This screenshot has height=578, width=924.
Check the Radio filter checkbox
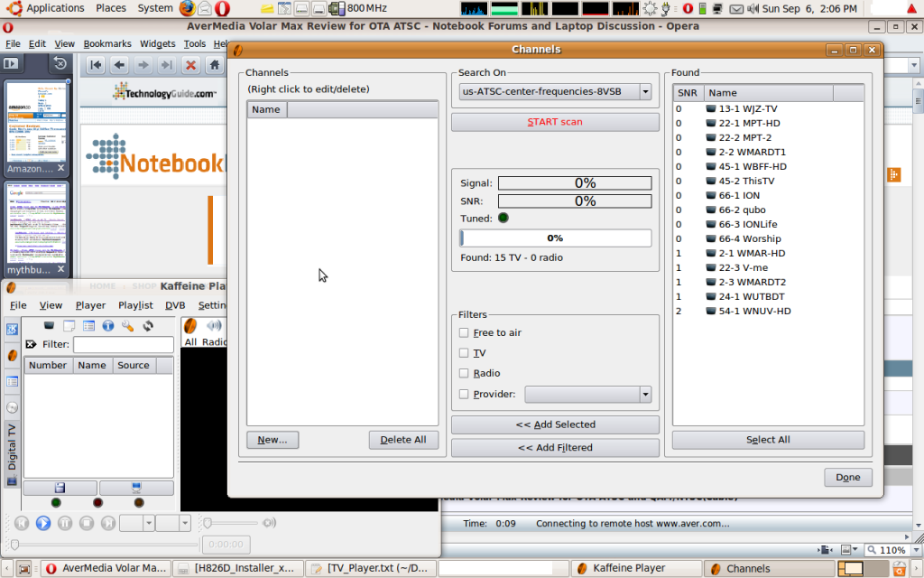[464, 373]
